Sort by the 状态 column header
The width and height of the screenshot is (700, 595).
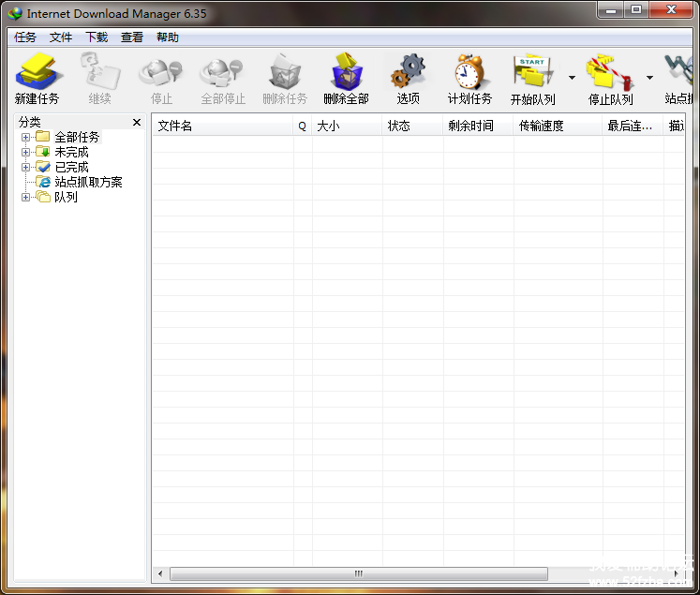click(x=412, y=126)
